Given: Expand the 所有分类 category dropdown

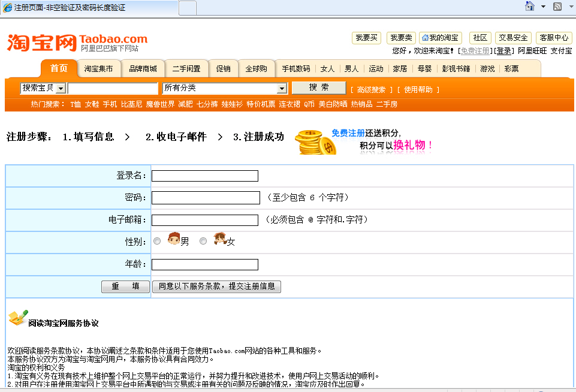Looking at the screenshot, I should click(282, 89).
